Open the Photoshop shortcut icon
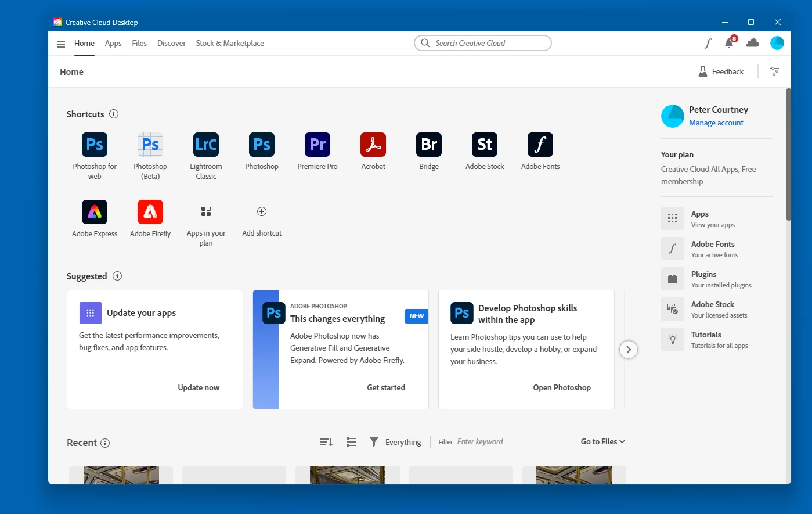This screenshot has width=812, height=514. coord(262,145)
